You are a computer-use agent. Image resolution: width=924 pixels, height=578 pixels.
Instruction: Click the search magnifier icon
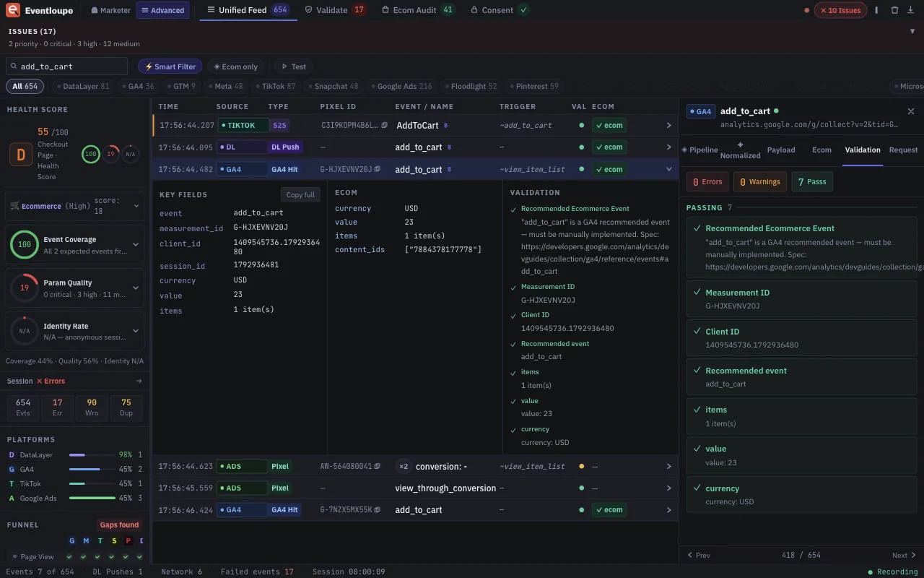(x=14, y=66)
